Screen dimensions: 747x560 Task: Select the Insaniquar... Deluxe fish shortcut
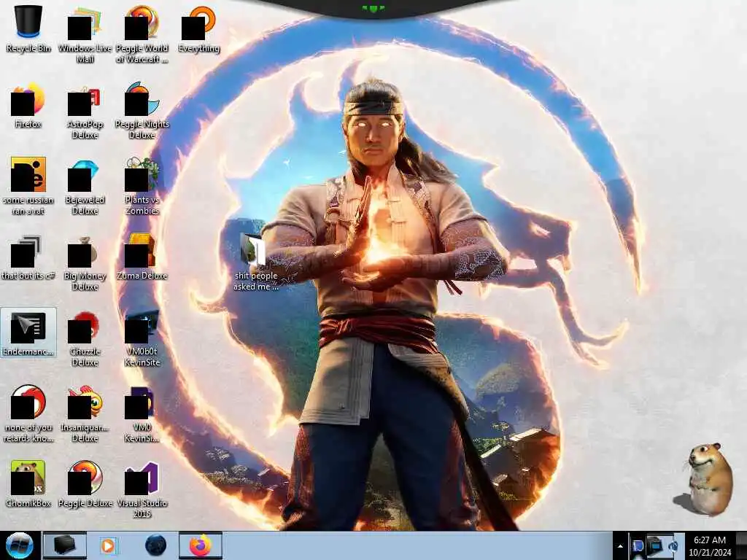[85, 413]
